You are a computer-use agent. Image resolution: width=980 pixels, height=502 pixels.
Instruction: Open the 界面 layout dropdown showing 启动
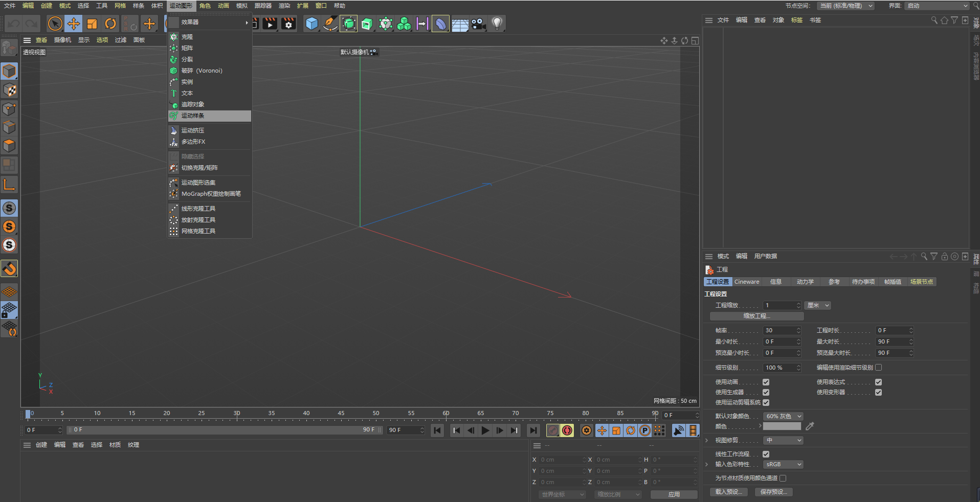[x=937, y=6]
